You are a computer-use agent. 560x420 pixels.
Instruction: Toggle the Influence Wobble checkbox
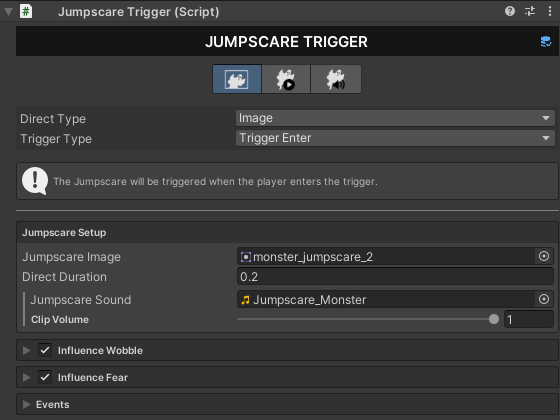[45, 350]
